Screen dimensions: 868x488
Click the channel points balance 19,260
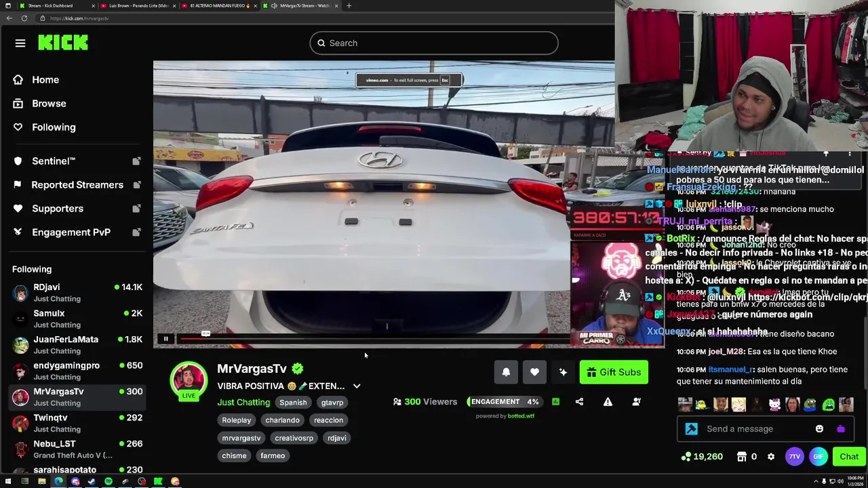(x=703, y=457)
